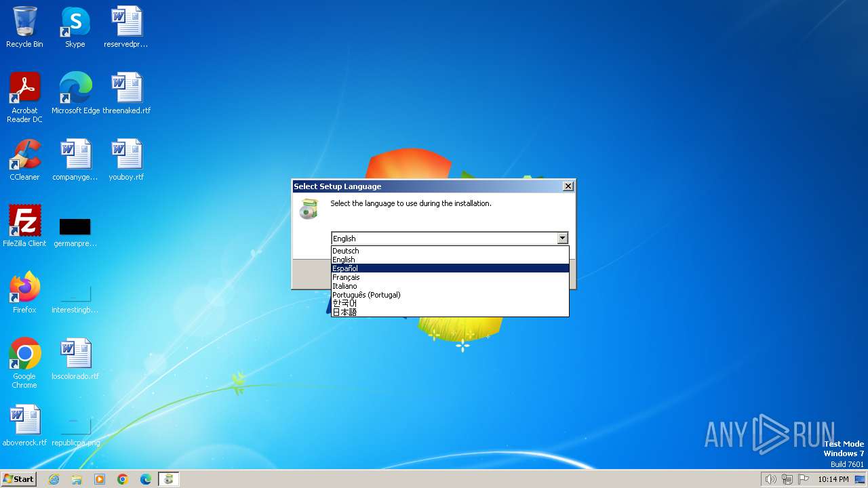This screenshot has width=868, height=488.
Task: Choose Français from the language list
Action: [450, 277]
